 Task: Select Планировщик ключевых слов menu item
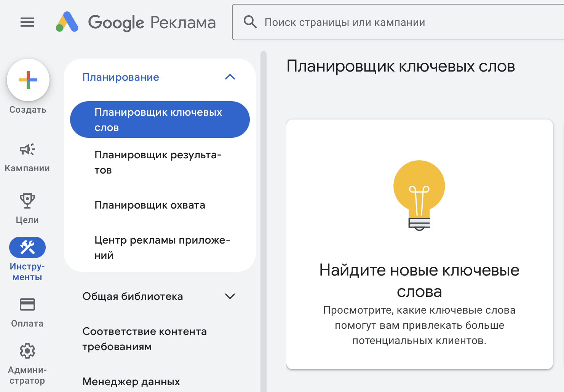[x=160, y=120]
